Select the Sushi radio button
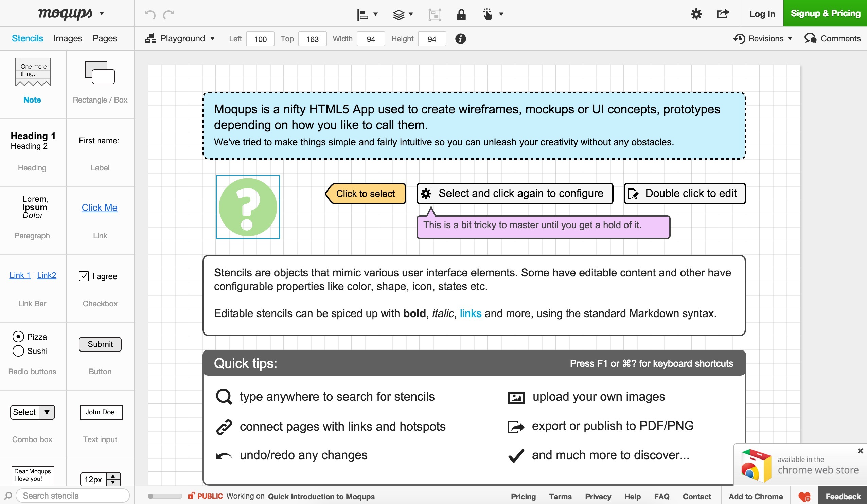 coord(18,351)
